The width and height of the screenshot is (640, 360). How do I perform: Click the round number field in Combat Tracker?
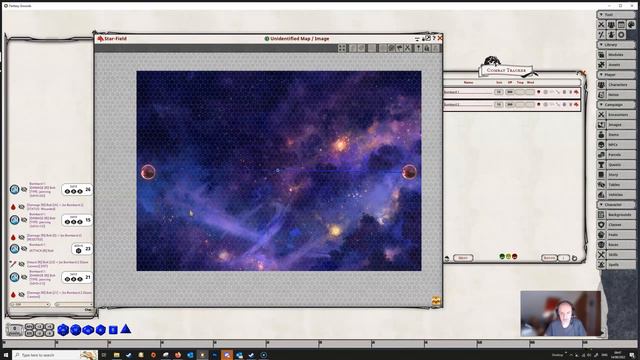coord(564,258)
